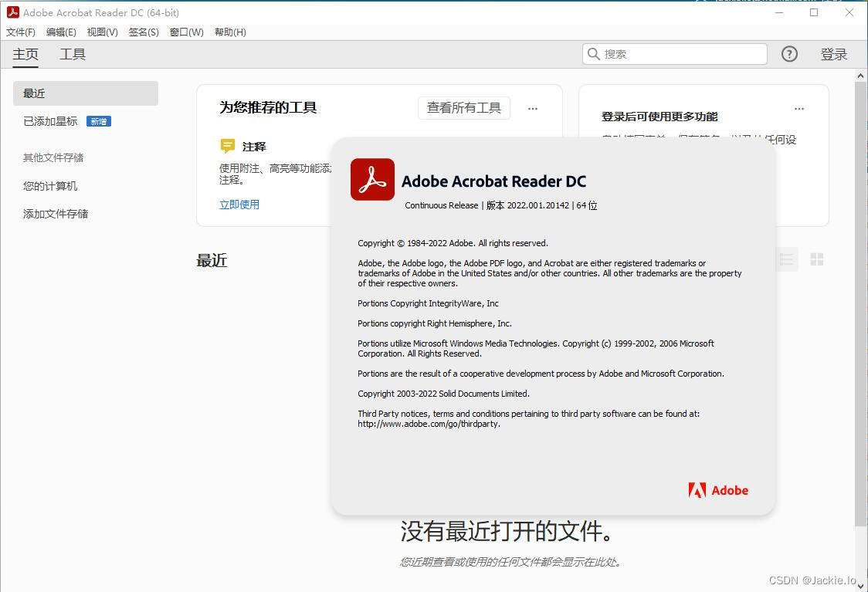868x592 pixels.
Task: Click the 登录 sign-in button
Action: (834, 54)
